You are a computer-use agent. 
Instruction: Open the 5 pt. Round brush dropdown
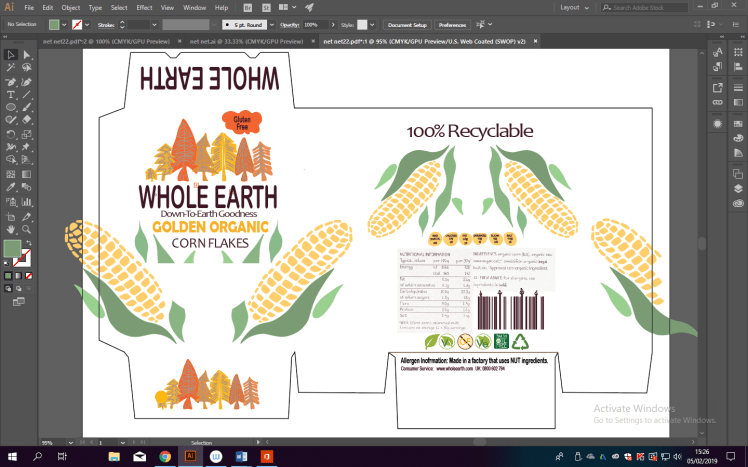pyautogui.click(x=272, y=25)
